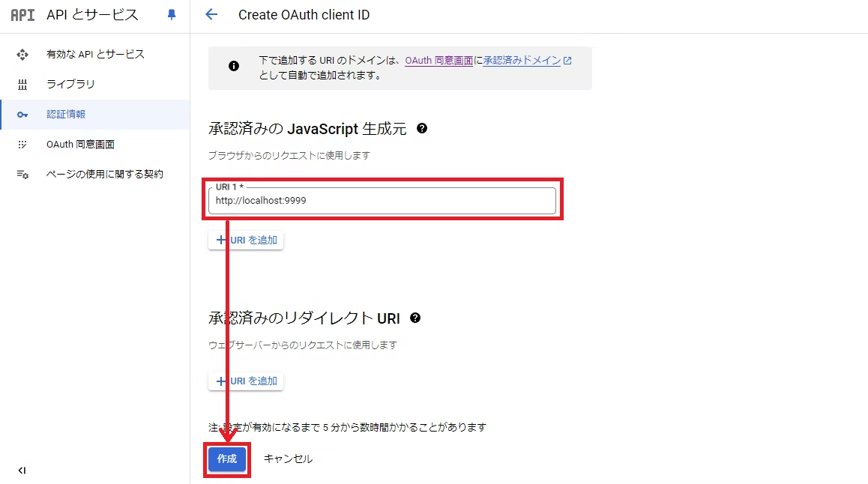The image size is (868, 484).
Task: Click the pin icon beside APIとサービス
Action: [172, 15]
